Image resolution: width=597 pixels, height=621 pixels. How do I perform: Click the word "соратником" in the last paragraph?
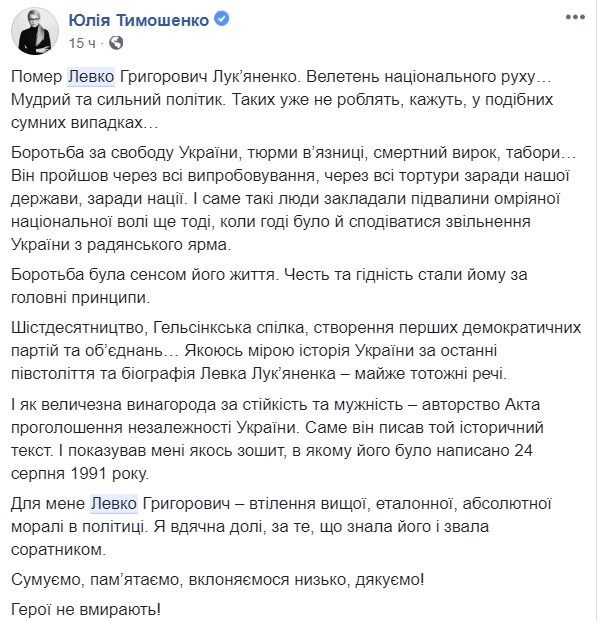[x=58, y=550]
